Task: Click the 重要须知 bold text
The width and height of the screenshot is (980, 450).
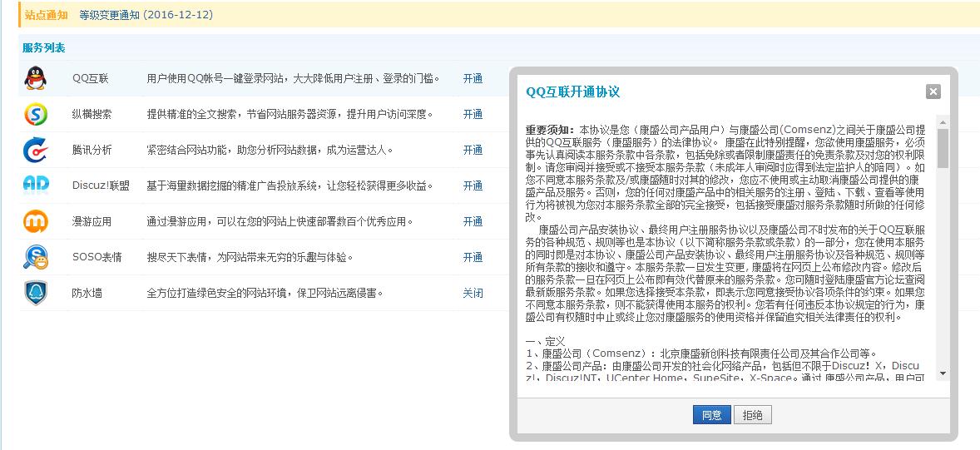Action: 549,130
